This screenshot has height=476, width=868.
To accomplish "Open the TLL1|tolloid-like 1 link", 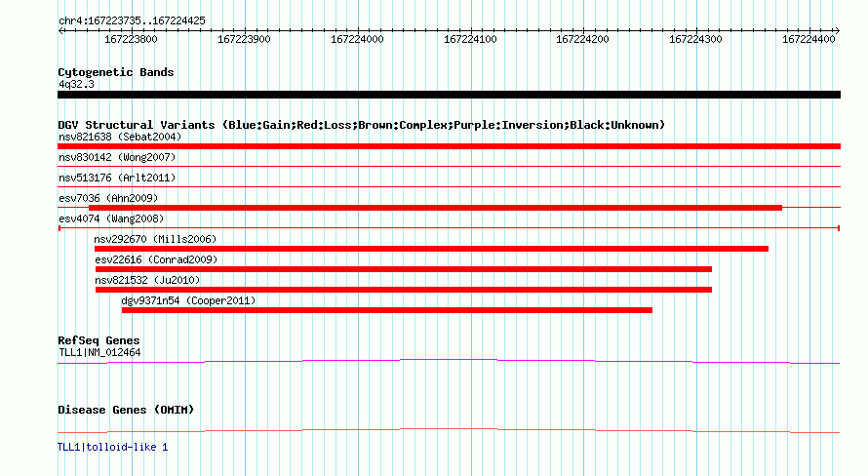I will coord(113,447).
